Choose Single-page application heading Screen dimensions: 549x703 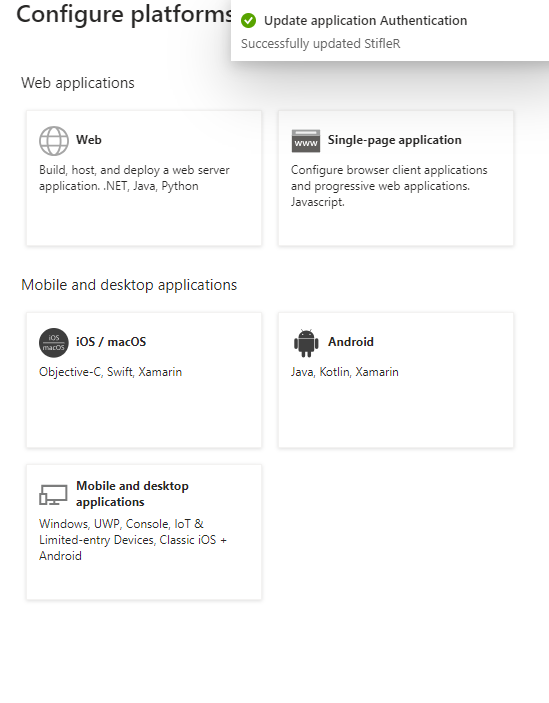(x=394, y=140)
